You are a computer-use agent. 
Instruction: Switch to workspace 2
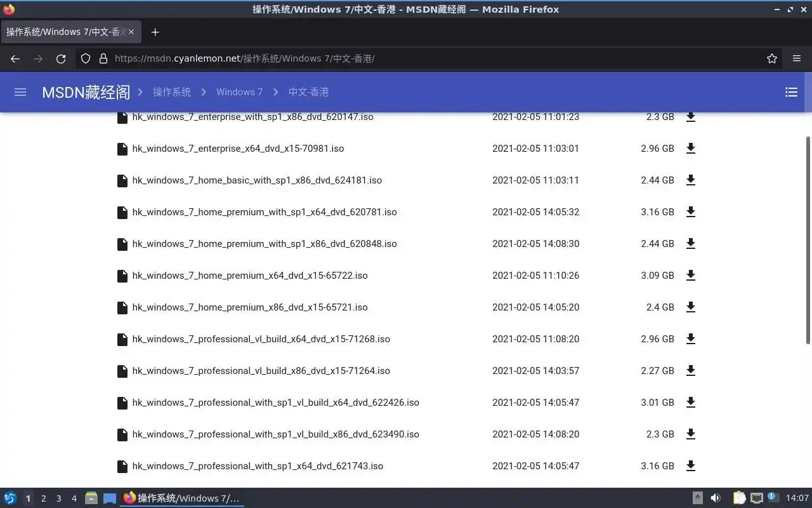(x=43, y=498)
